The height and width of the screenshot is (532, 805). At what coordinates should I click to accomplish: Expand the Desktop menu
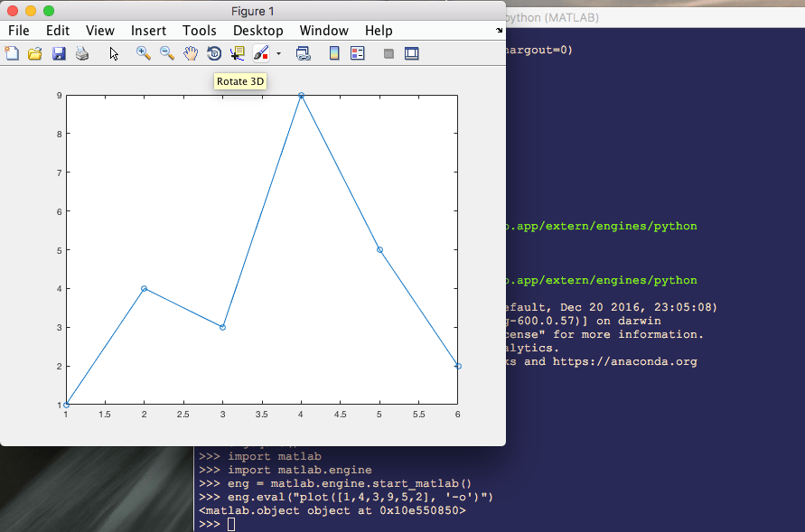[258, 30]
